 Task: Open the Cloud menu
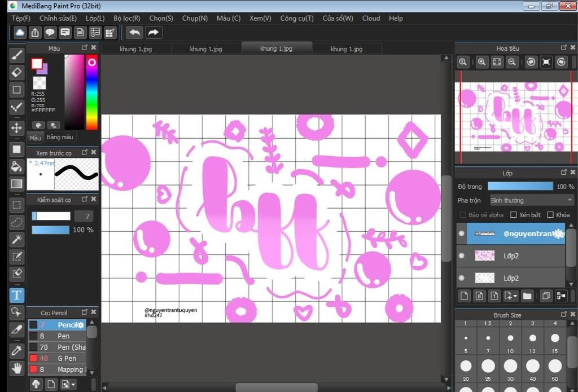coord(371,19)
